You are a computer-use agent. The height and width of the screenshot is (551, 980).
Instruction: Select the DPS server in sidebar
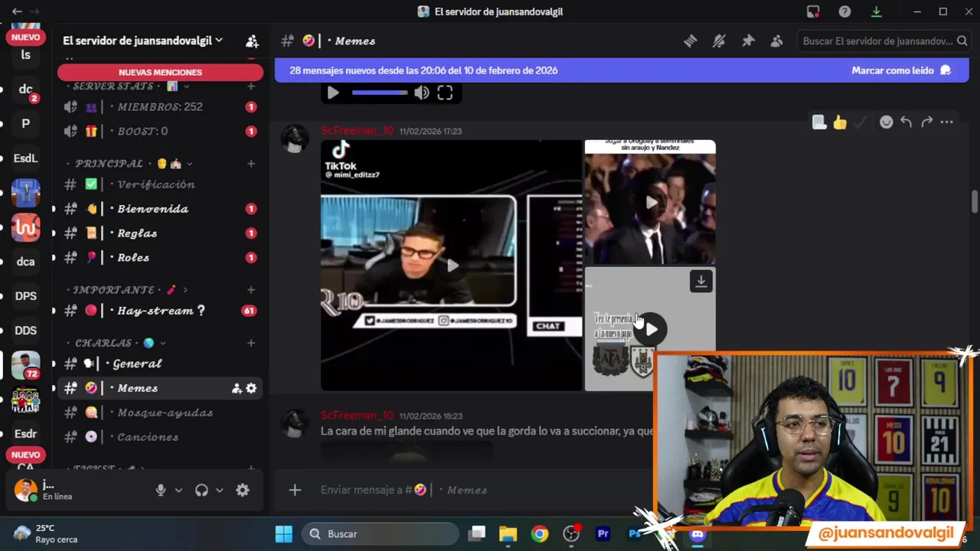25,296
